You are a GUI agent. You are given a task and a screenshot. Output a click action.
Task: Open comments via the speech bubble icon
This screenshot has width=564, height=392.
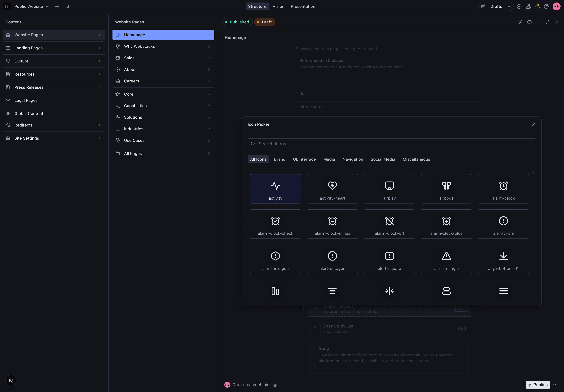tap(529, 22)
